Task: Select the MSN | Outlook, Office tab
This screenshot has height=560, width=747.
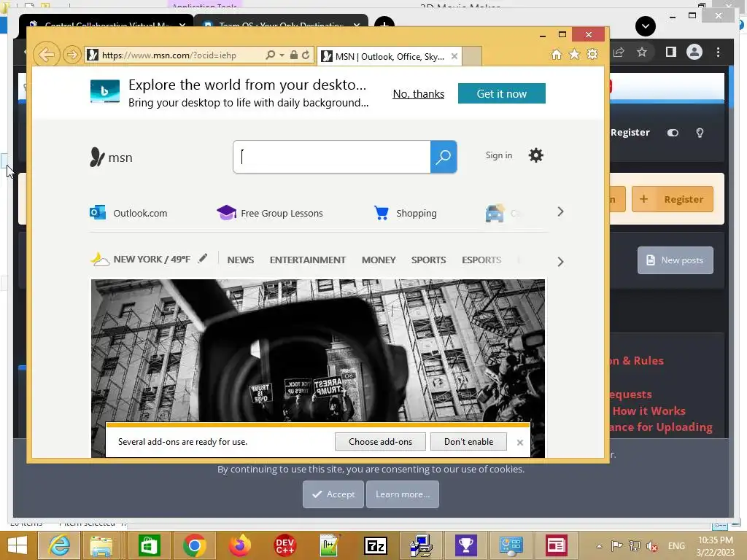Action: click(x=388, y=57)
